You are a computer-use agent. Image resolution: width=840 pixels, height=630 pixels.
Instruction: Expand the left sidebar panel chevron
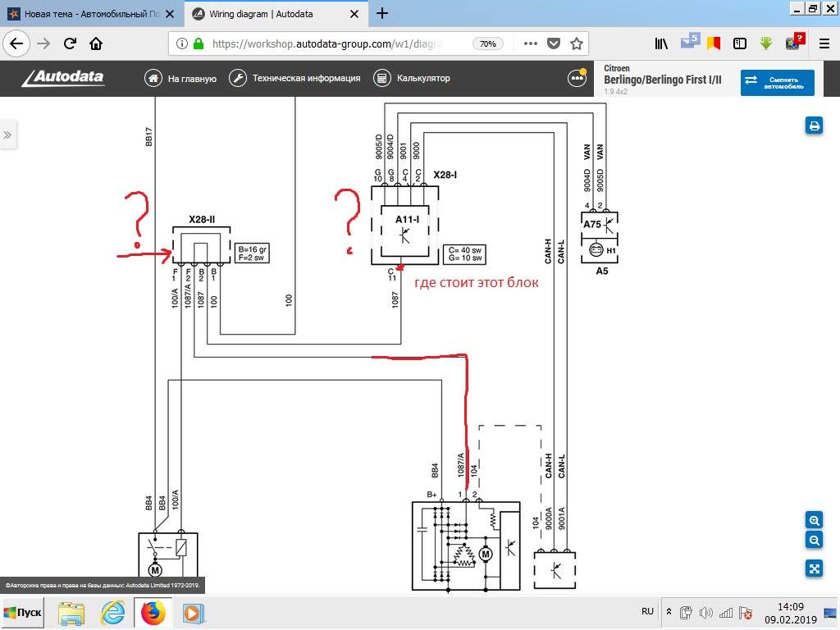tap(7, 135)
